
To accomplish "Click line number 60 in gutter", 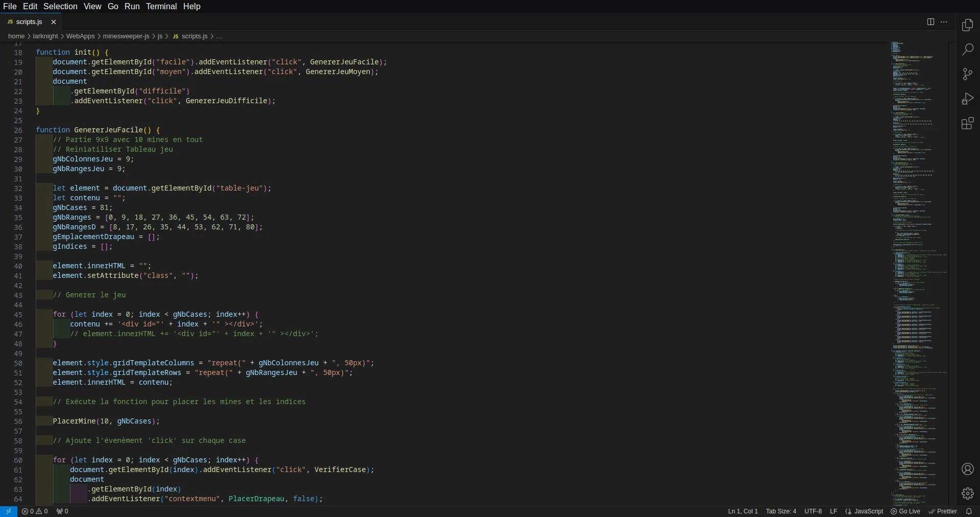I will [x=18, y=460].
